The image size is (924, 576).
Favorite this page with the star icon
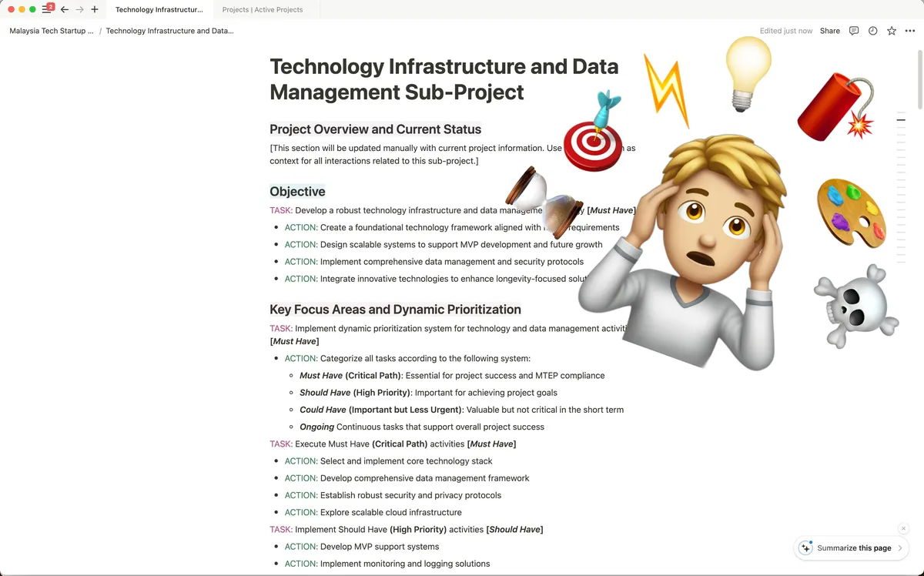click(x=891, y=31)
